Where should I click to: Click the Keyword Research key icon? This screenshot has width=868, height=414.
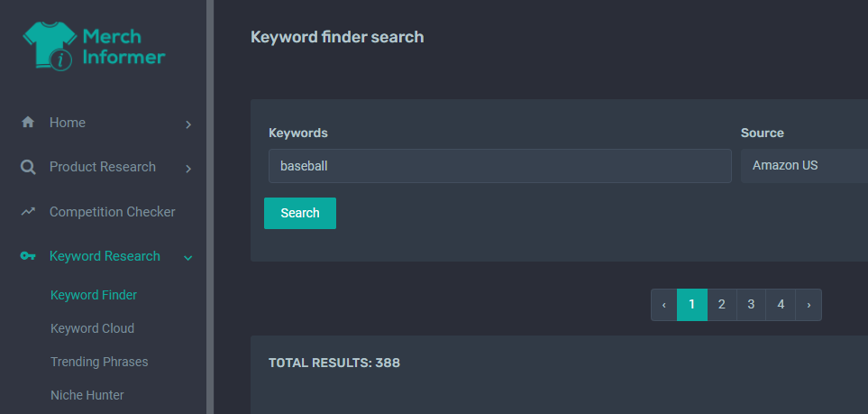coord(28,256)
